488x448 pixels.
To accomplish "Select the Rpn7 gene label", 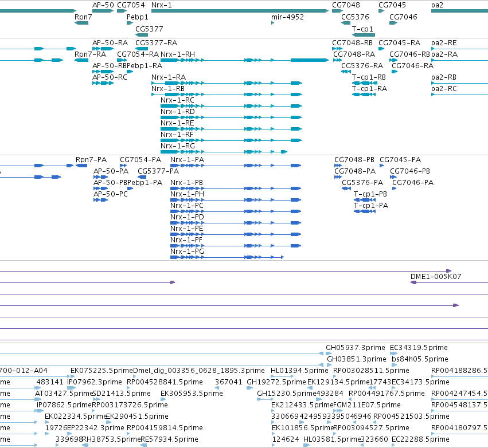I will (83, 17).
